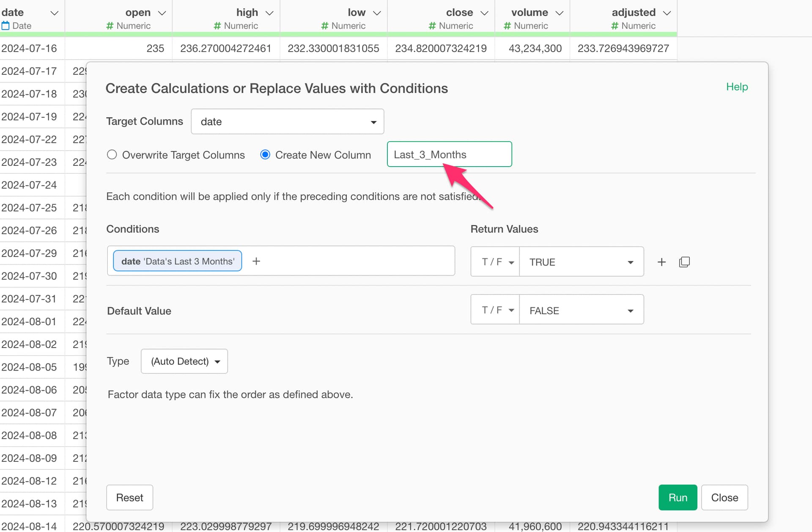Click the 220.943344116211 adjusted cell
This screenshot has height=532, width=812.
coord(623,527)
